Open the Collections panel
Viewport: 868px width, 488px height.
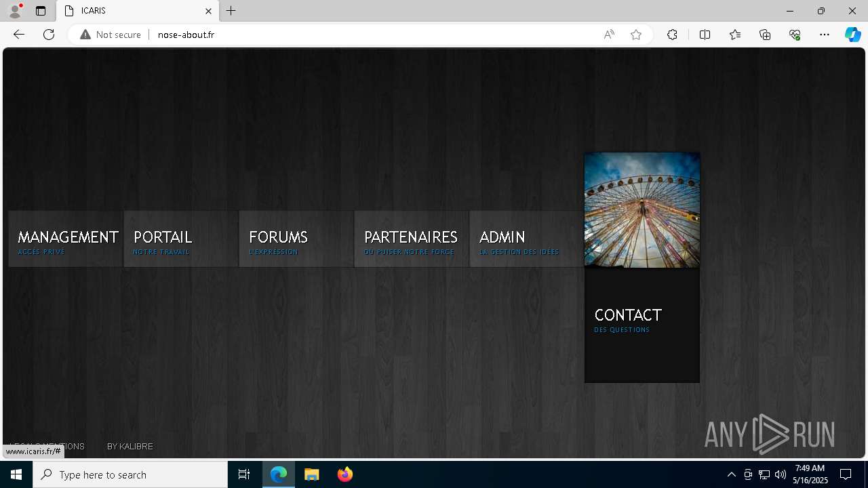point(765,35)
